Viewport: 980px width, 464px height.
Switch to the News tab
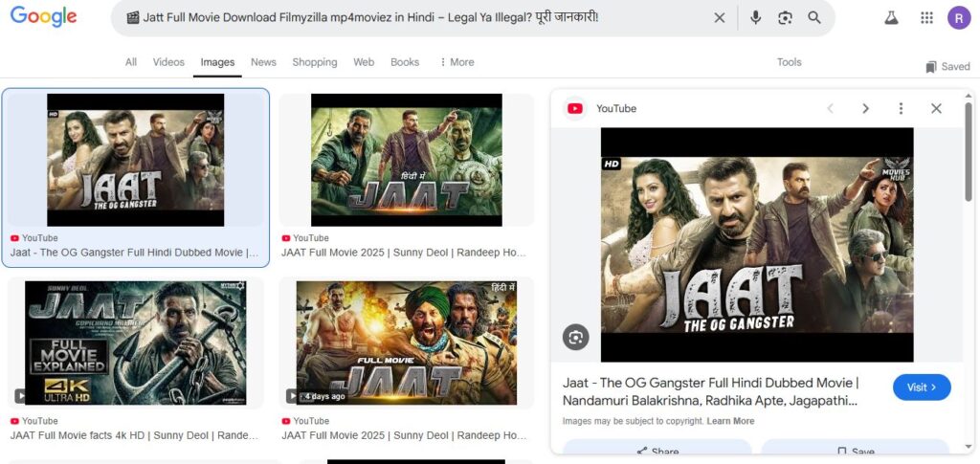tap(263, 62)
